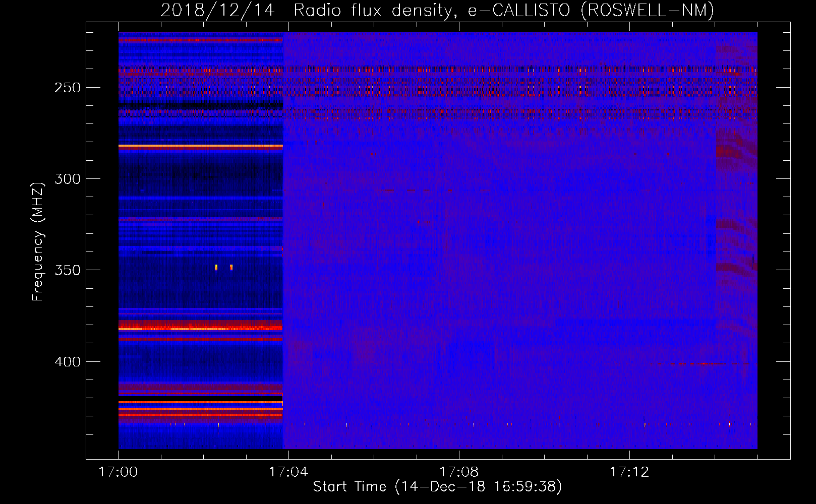Screen dimensions: 816x504
Task: Click the plot title '2018/12/14 Radio flux density'
Action: point(437,10)
